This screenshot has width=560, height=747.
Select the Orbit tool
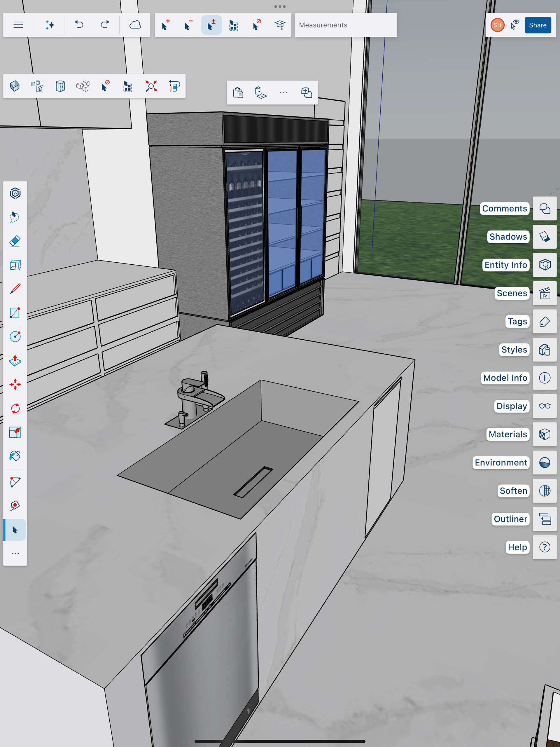15,193
